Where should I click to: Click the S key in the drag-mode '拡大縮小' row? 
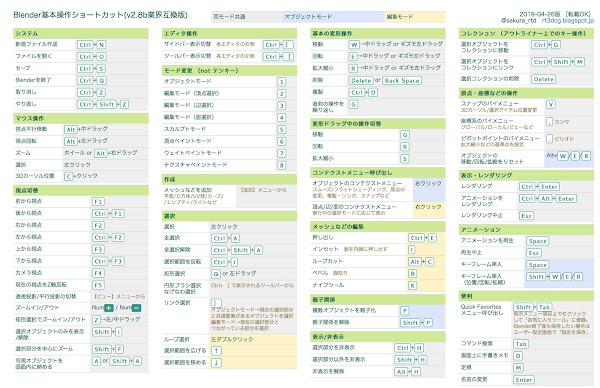pos(405,159)
